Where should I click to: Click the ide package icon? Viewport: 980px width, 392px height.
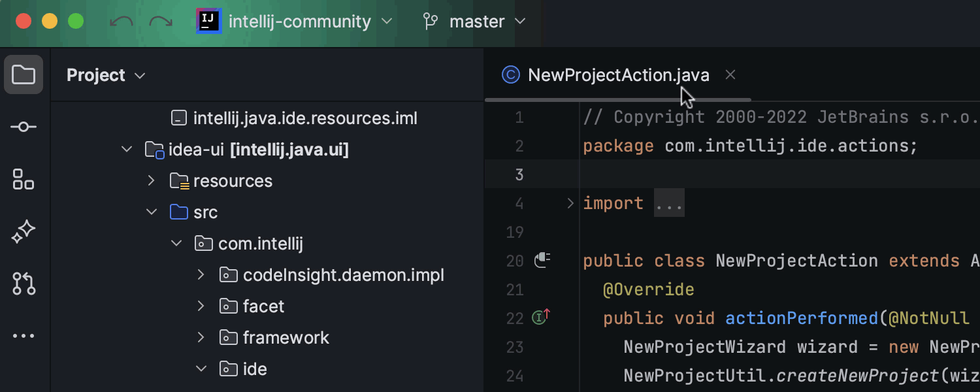tap(229, 369)
